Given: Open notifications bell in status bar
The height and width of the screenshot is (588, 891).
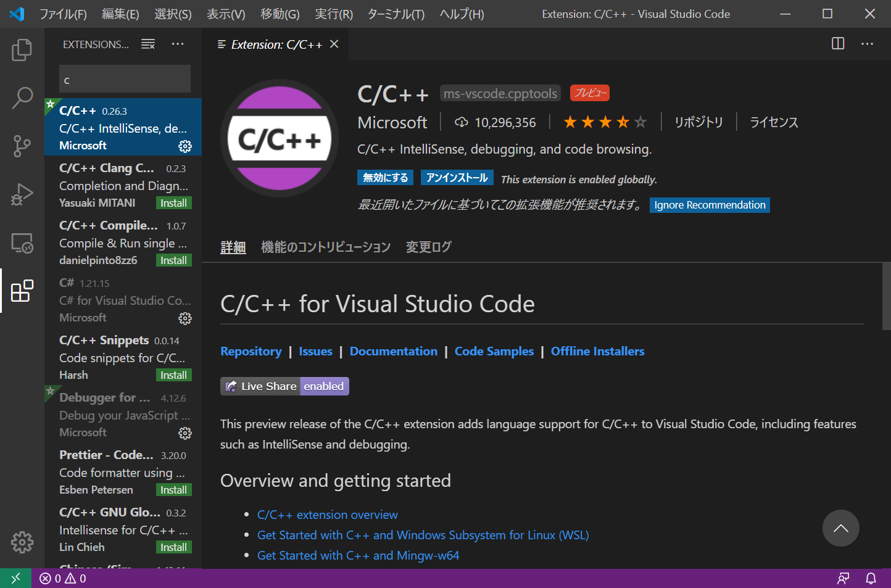Looking at the screenshot, I should (871, 578).
